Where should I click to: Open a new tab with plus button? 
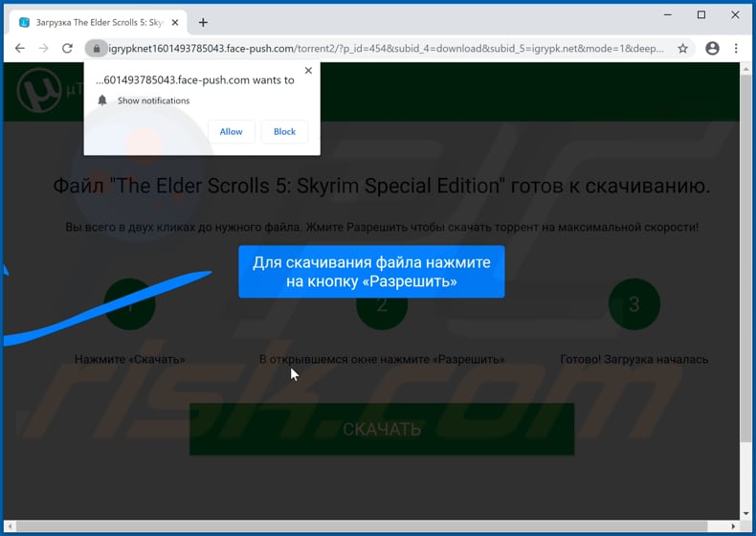(203, 22)
